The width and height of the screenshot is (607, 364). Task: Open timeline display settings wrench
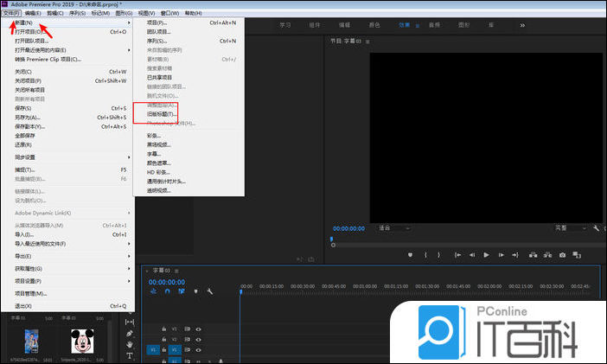click(210, 291)
